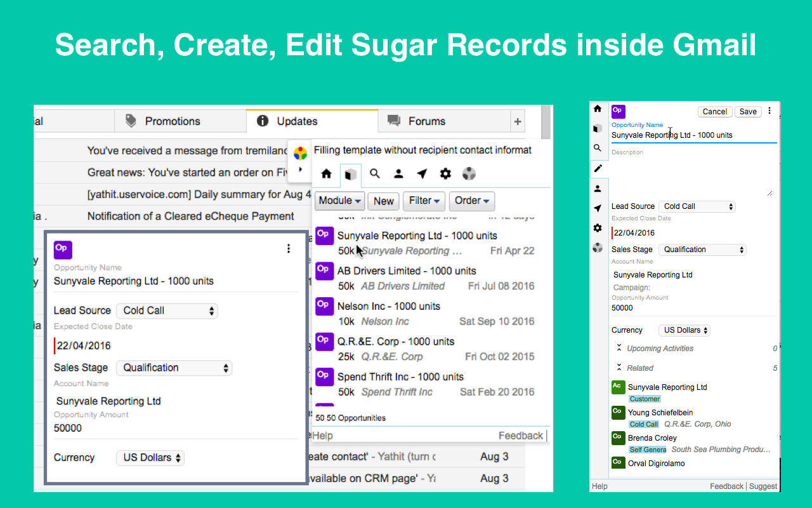Open the gear settings in the right sidebar

tap(598, 228)
